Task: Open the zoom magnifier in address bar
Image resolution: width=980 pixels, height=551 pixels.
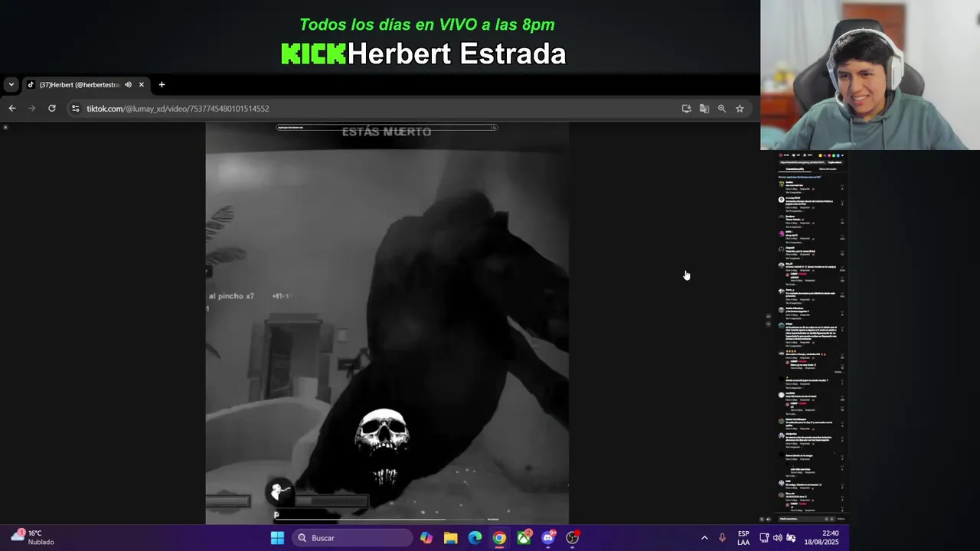Action: click(722, 109)
